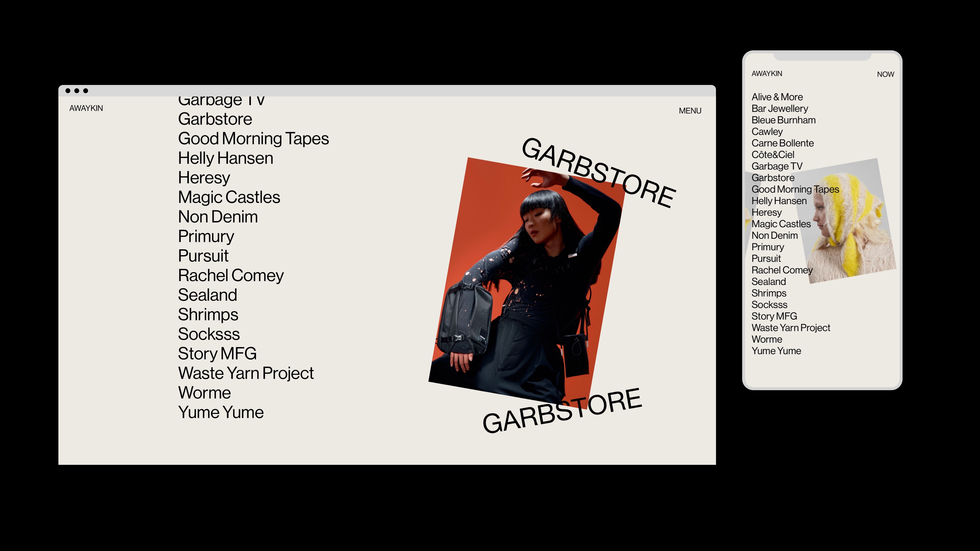This screenshot has width=980, height=551.
Task: Select Waste Yarn Project in the desktop list
Action: click(x=246, y=373)
